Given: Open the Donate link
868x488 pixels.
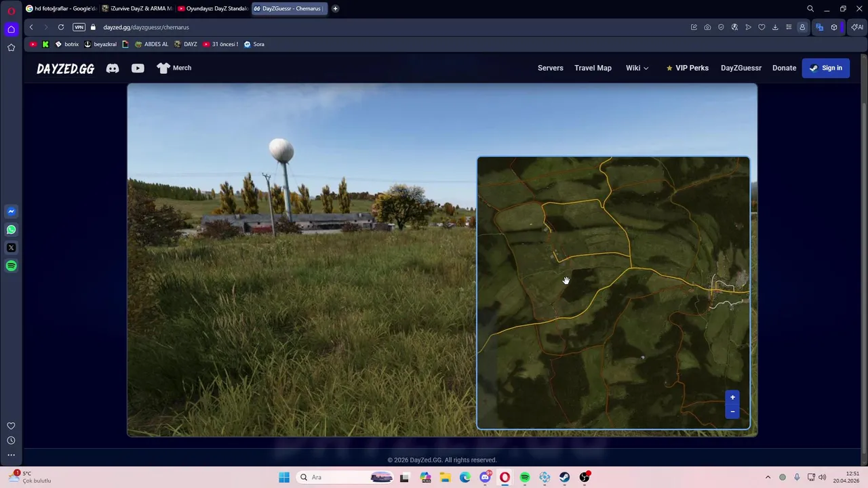Looking at the screenshot, I should coord(784,68).
